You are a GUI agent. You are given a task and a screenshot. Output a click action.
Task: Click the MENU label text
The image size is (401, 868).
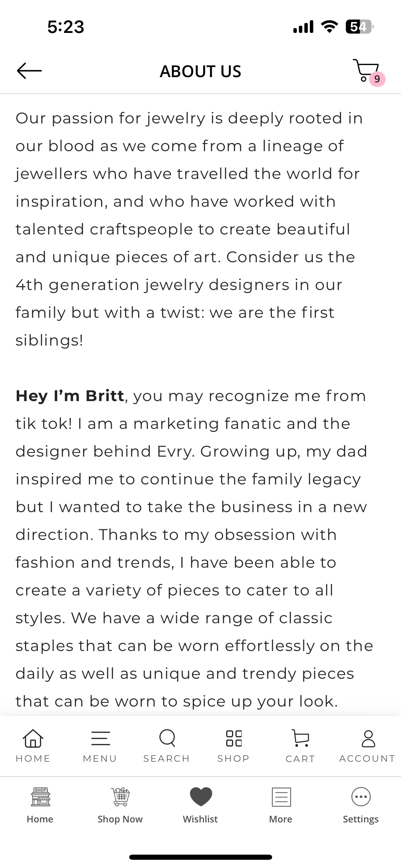pyautogui.click(x=100, y=759)
